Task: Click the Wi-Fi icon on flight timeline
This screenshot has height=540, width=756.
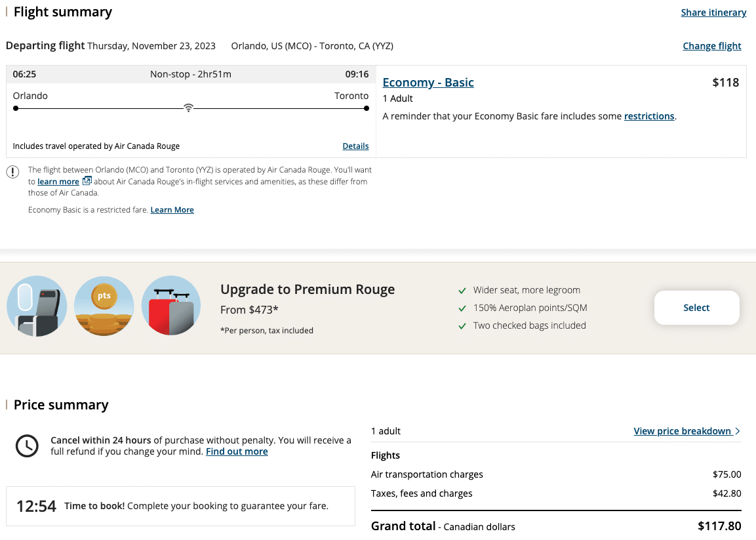Action: coord(188,108)
